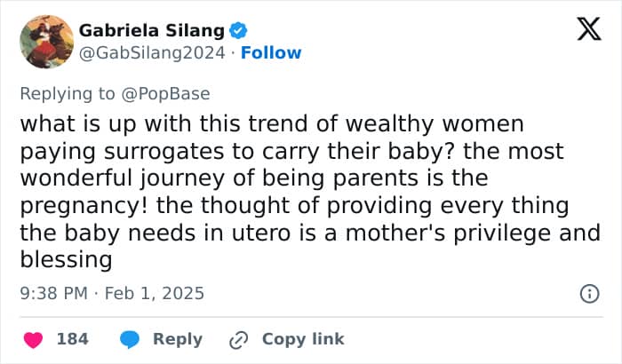Click the Feb 1, 2025 date
Viewport: 622px width, 364px height.
pyautogui.click(x=155, y=292)
